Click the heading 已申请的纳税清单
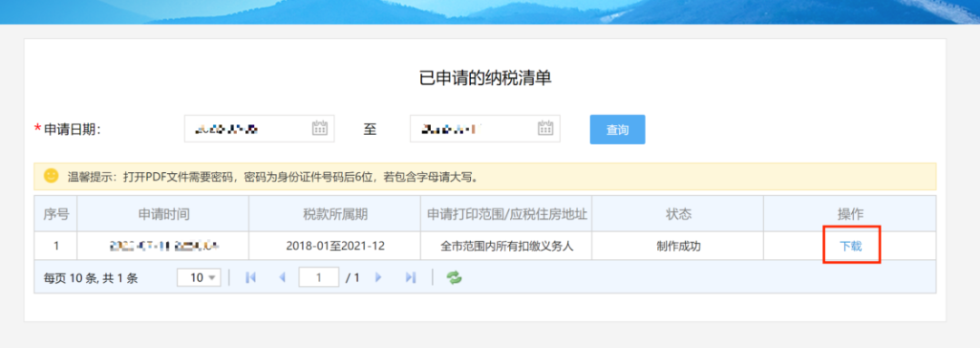The height and width of the screenshot is (348, 980). click(x=485, y=78)
